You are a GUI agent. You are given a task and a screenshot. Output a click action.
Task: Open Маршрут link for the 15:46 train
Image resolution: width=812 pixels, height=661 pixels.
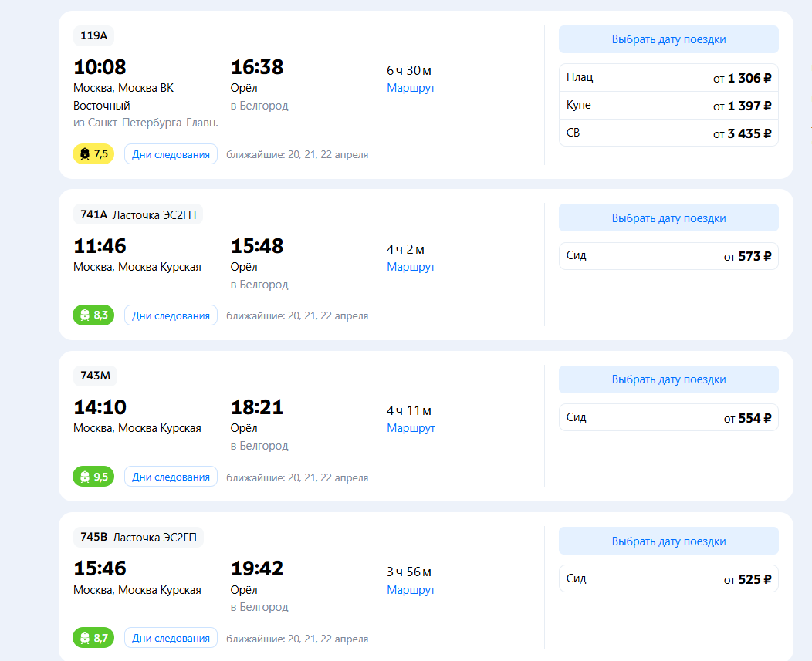(411, 590)
